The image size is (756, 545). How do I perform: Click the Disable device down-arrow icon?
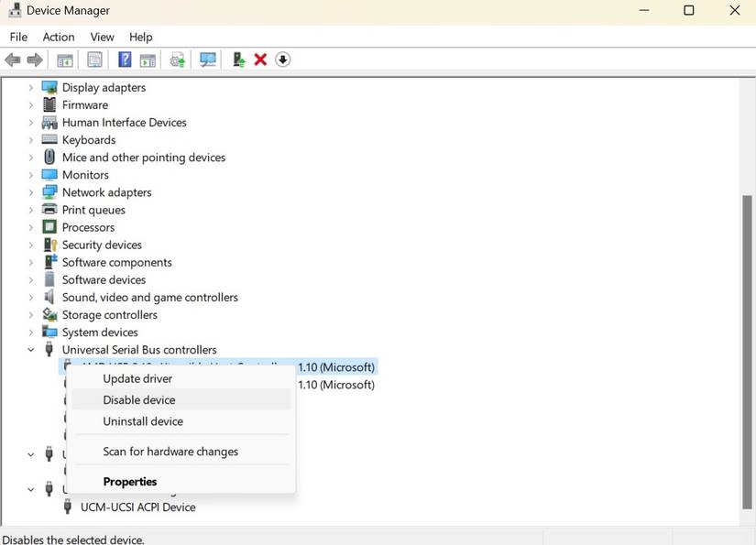tap(282, 60)
